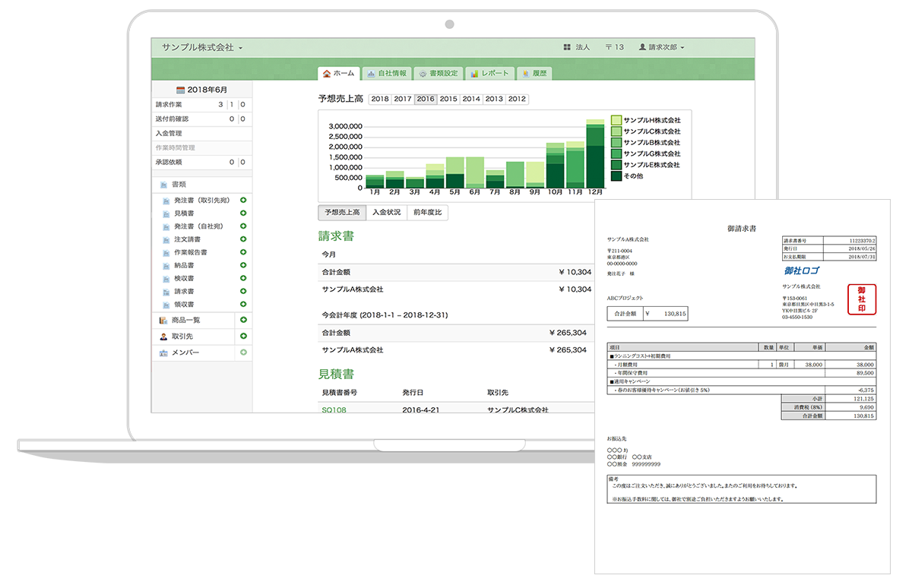Open the サンプル株式会社 company dropdown
Viewport: 912px width, 588px height.
pyautogui.click(x=201, y=47)
